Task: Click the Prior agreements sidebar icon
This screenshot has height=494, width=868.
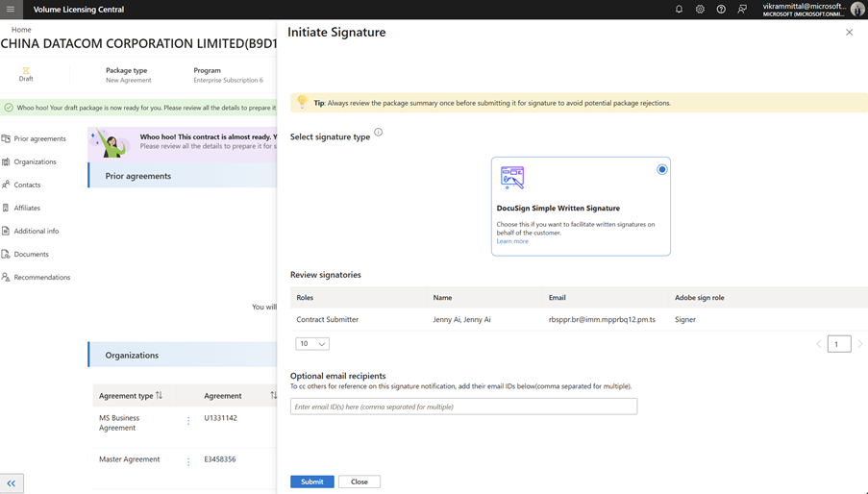Action: [x=6, y=138]
